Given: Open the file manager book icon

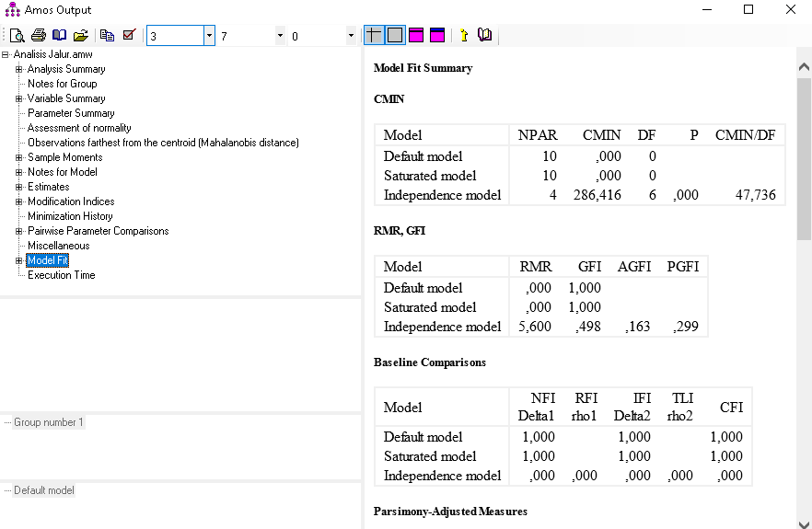Looking at the screenshot, I should pyautogui.click(x=59, y=35).
